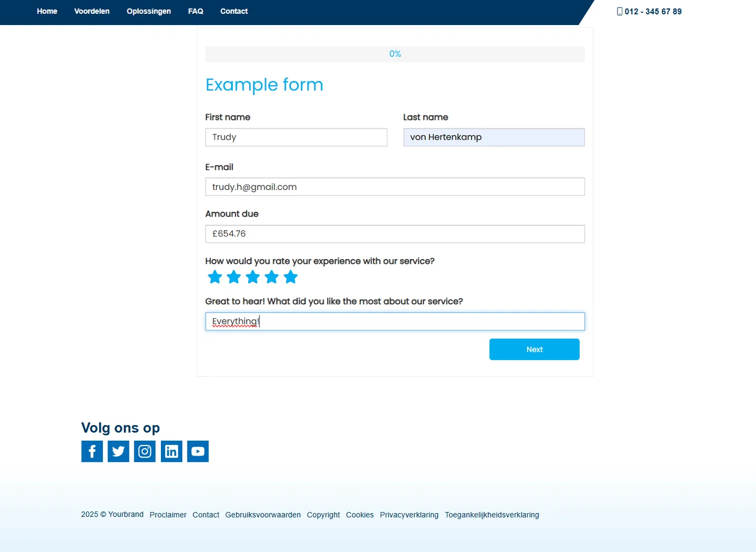
Task: Focus the Amount due input field
Action: [395, 233]
